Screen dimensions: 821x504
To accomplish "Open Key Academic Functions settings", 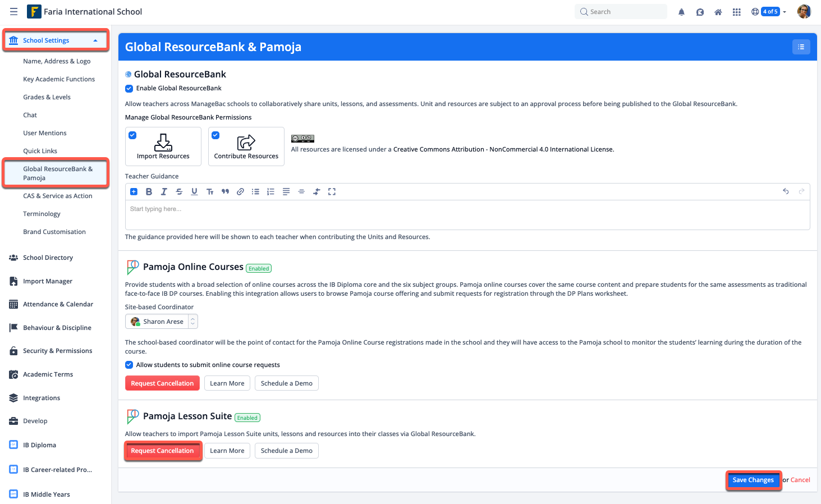I will pos(59,79).
